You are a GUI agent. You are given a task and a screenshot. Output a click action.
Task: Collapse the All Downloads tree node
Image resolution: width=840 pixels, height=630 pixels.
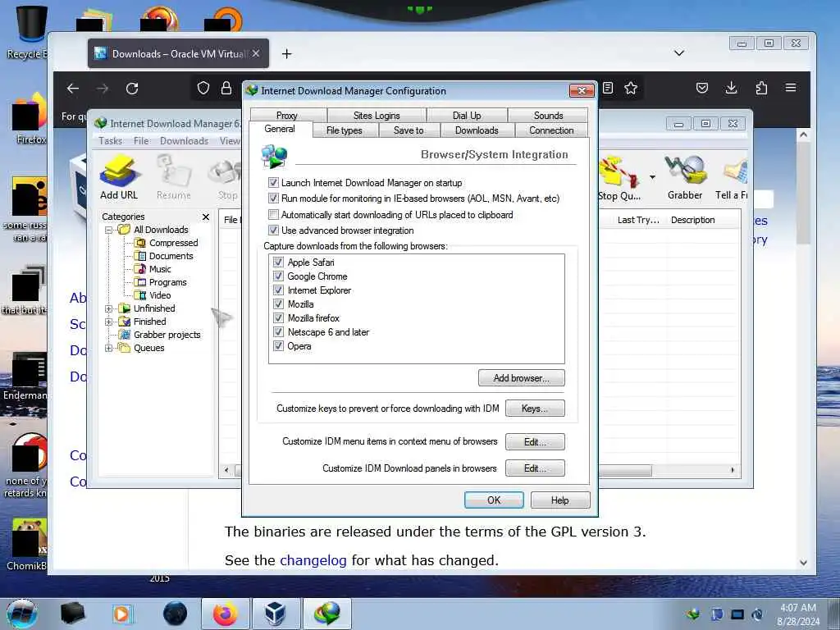pyautogui.click(x=109, y=230)
